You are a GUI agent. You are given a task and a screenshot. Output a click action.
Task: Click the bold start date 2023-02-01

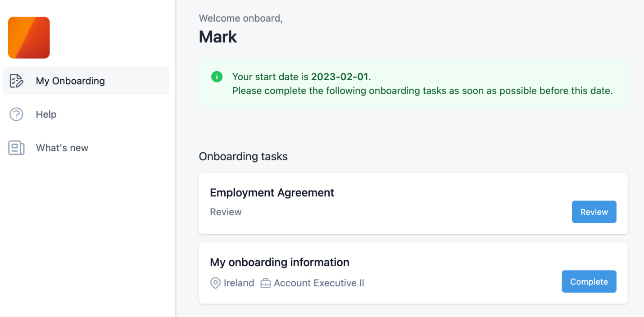[340, 77]
